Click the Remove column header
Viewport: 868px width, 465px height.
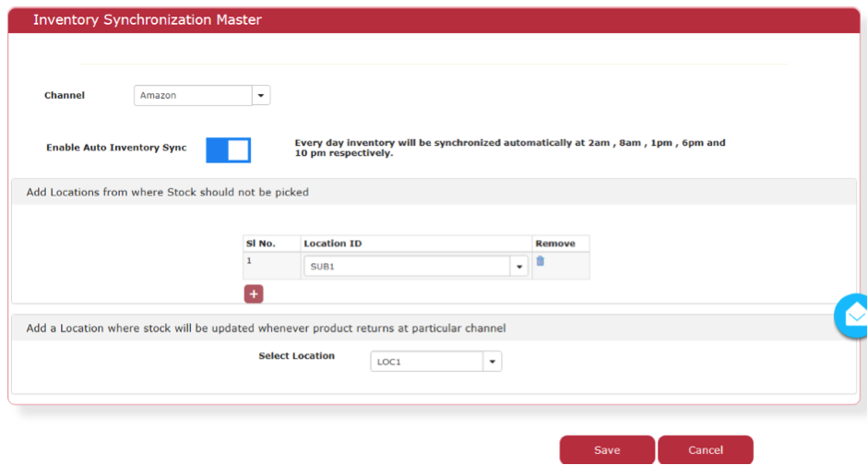(561, 244)
